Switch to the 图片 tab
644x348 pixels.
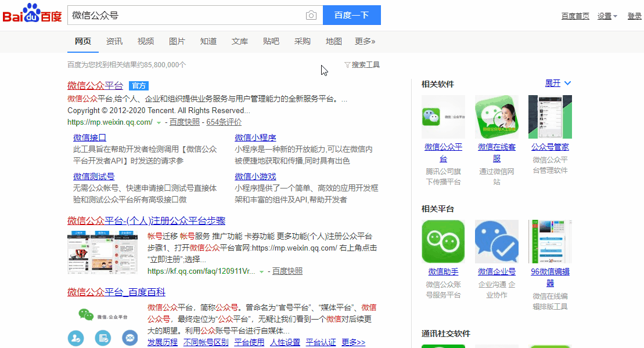click(177, 41)
